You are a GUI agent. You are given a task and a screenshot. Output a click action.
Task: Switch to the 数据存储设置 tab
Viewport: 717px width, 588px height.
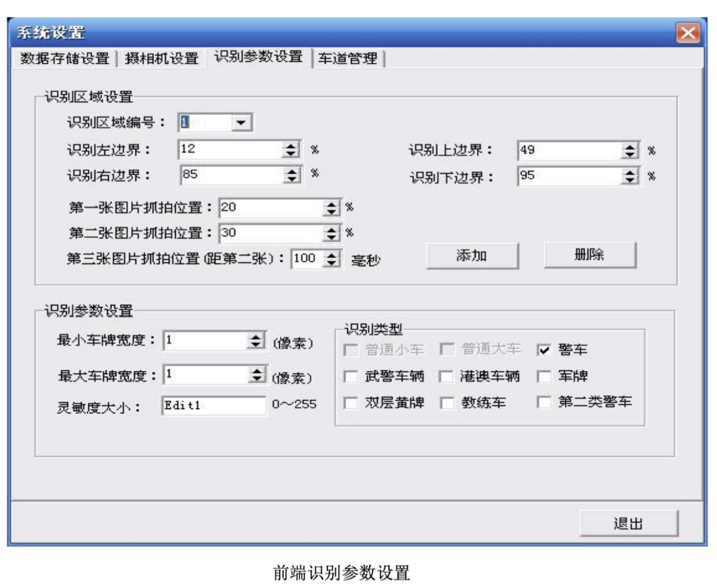[x=65, y=58]
